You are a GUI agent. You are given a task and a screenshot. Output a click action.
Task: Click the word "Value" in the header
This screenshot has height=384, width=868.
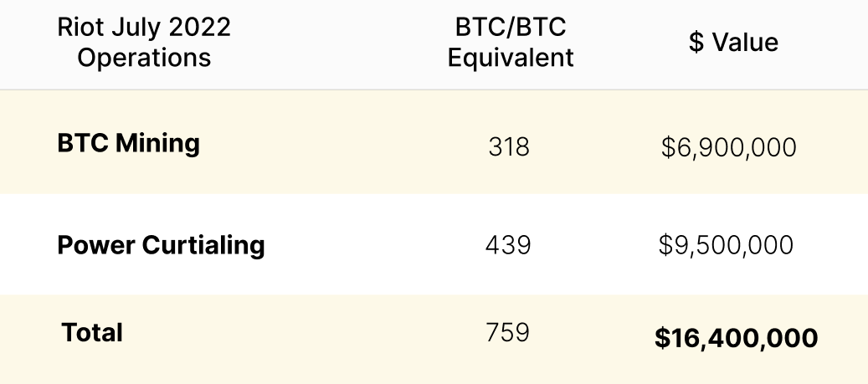[x=745, y=43]
